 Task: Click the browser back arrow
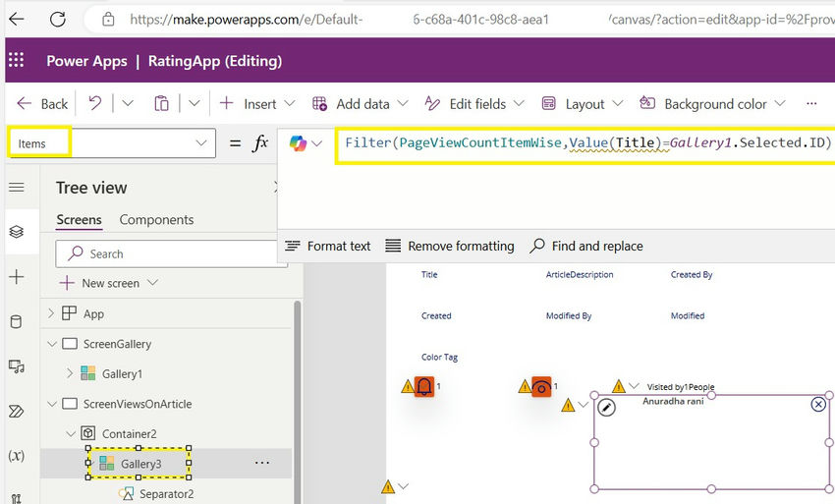point(17,20)
